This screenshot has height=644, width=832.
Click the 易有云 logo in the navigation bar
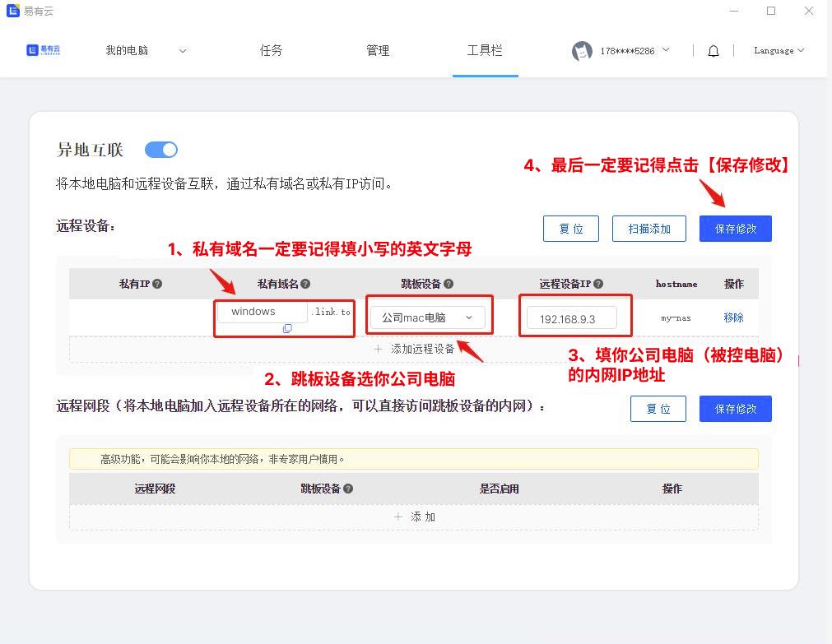point(43,50)
